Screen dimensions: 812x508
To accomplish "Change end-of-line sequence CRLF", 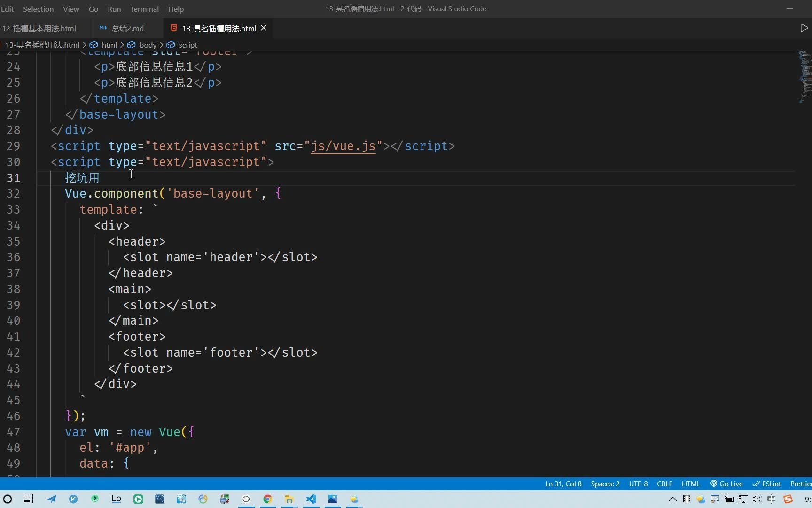I will tap(664, 484).
